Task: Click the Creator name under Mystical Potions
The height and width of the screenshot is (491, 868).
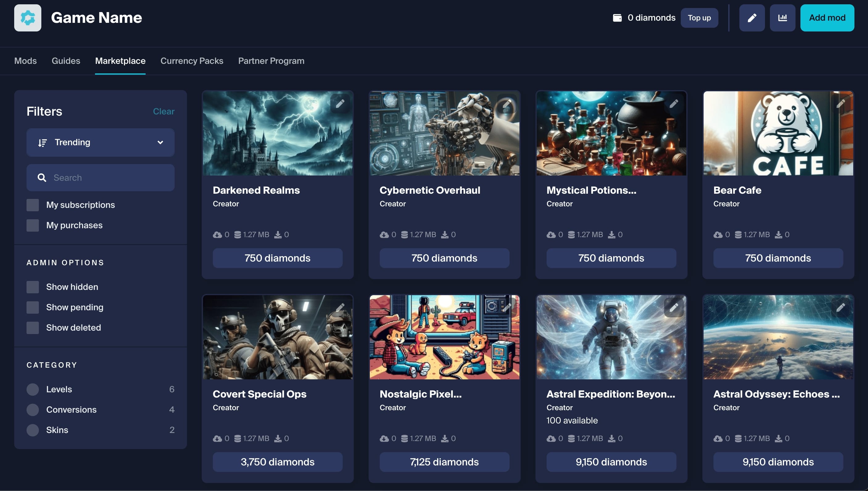Action: coord(560,204)
